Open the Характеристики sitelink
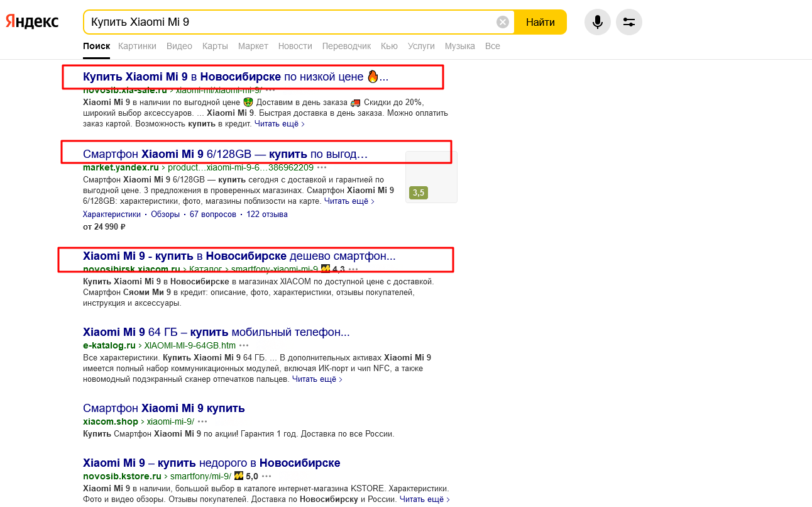The height and width of the screenshot is (507, 812). (112, 214)
